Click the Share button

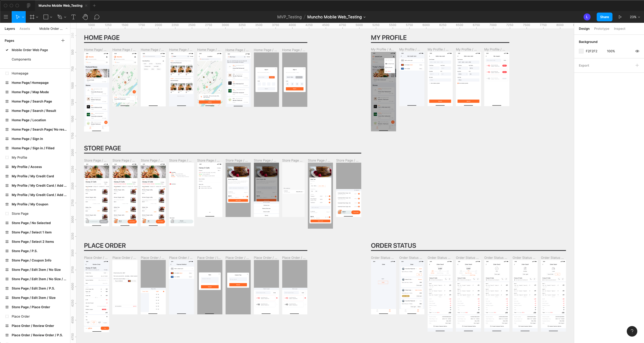click(604, 17)
